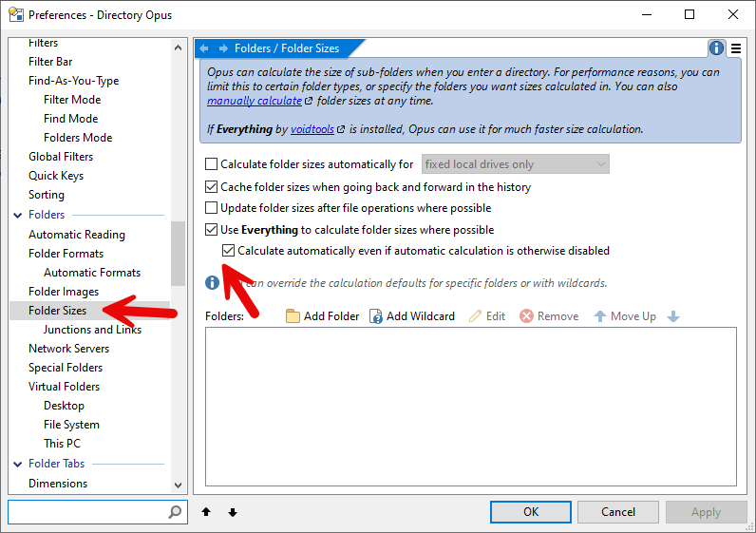The image size is (756, 533).
Task: Click the Add Folder button
Action: [322, 316]
